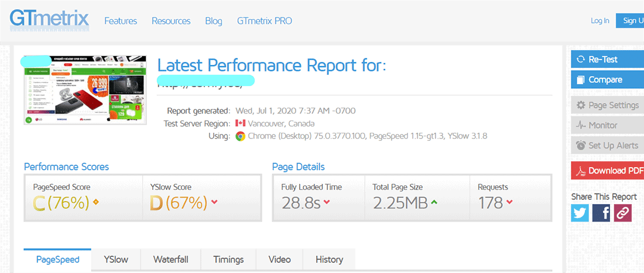Copy the report link via chain icon
This screenshot has height=273, width=644.
point(623,213)
